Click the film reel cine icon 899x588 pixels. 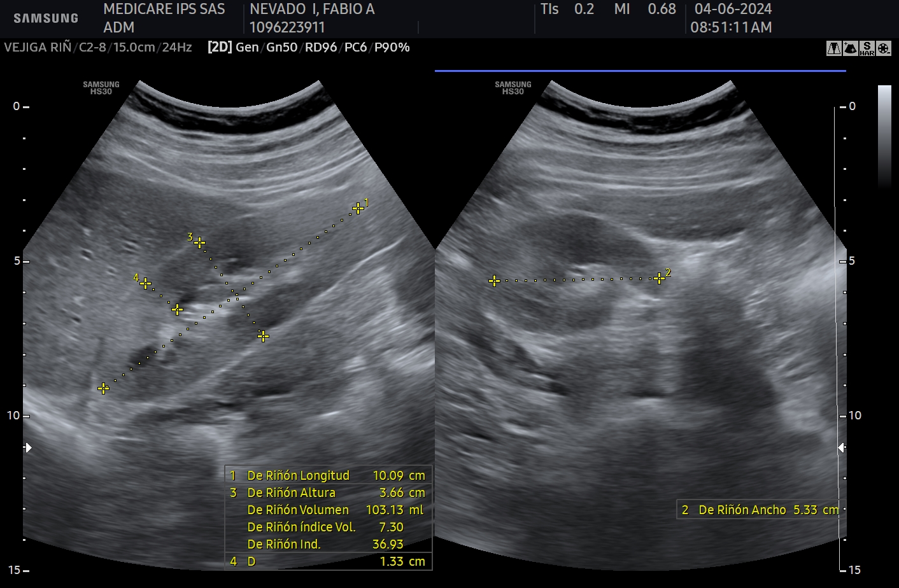click(883, 48)
